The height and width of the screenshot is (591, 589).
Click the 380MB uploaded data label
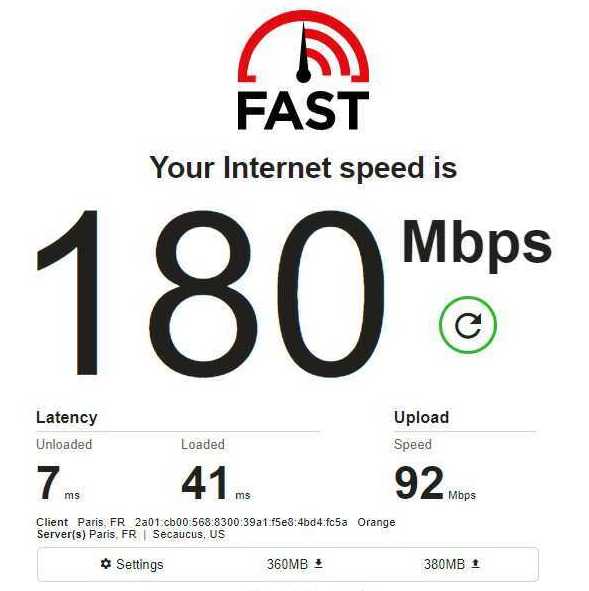tap(444, 564)
